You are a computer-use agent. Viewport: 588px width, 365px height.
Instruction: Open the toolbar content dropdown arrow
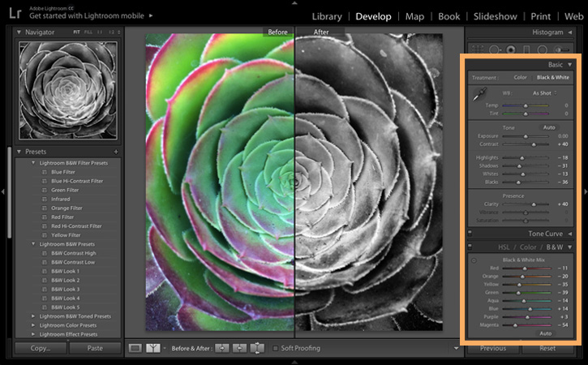pos(456,348)
